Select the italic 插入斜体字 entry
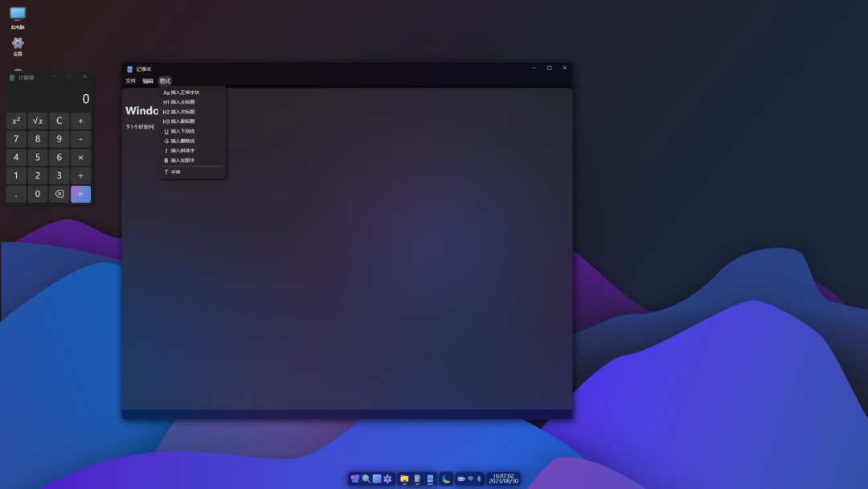Viewport: 868px width, 489px height. tap(192, 150)
